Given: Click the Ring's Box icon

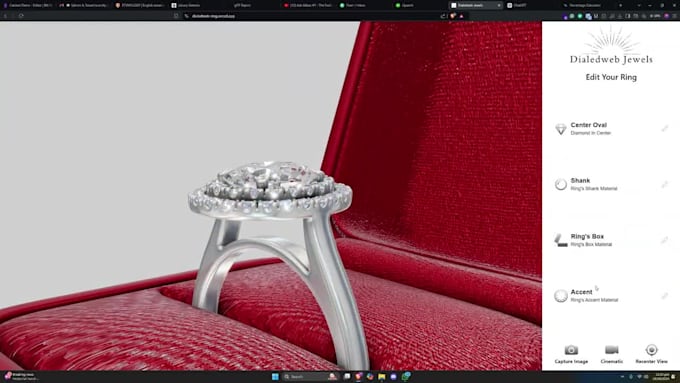Looking at the screenshot, I should [x=561, y=240].
